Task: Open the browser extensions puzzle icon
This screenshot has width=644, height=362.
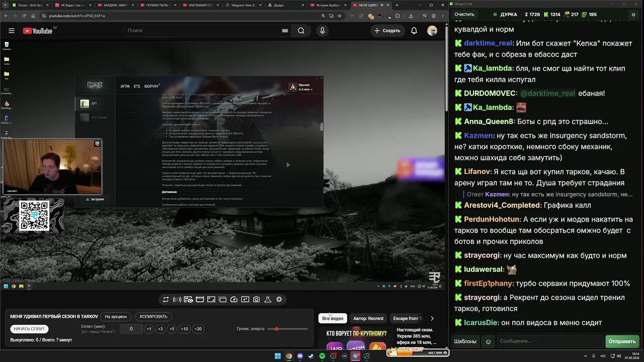Action: click(397, 16)
